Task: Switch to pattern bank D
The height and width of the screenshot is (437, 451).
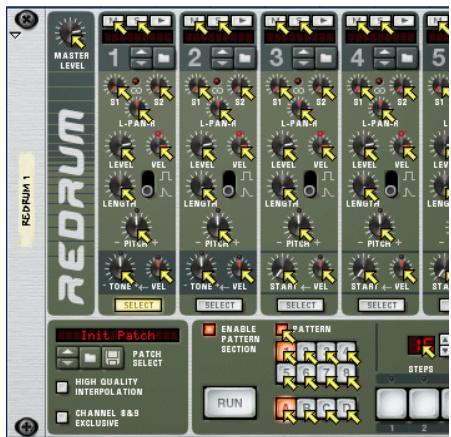Action: point(347,407)
